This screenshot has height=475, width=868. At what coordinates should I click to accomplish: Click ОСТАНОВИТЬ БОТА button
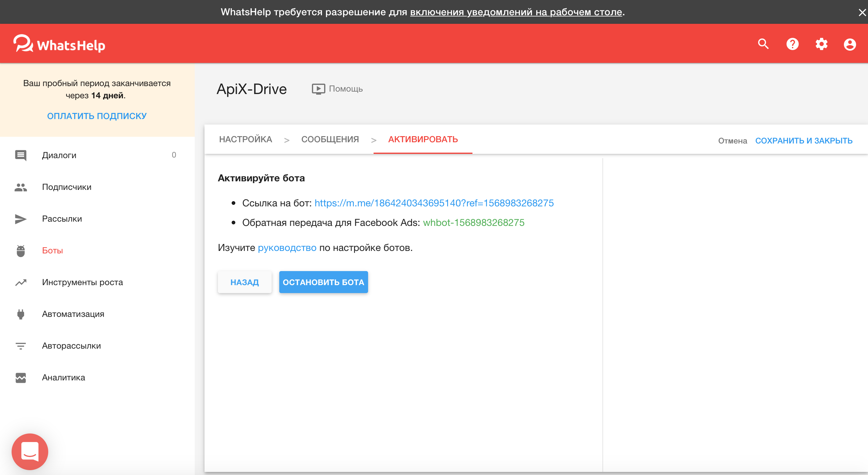click(324, 282)
